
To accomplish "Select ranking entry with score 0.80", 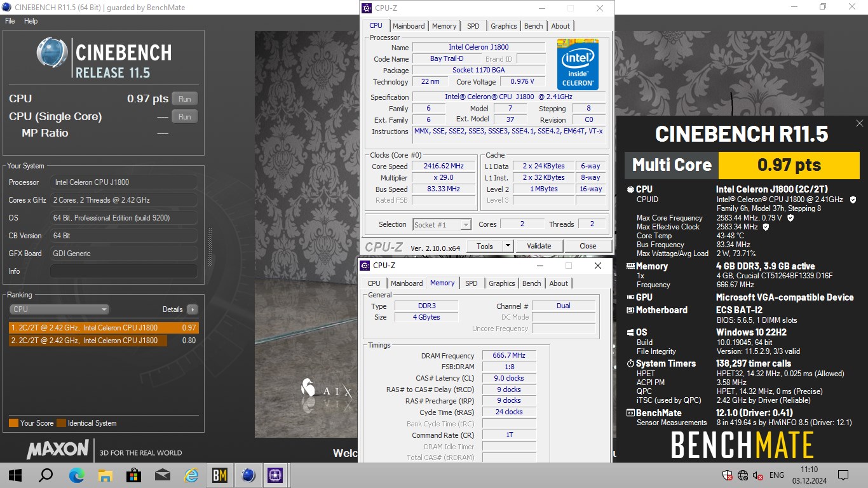I will point(104,341).
